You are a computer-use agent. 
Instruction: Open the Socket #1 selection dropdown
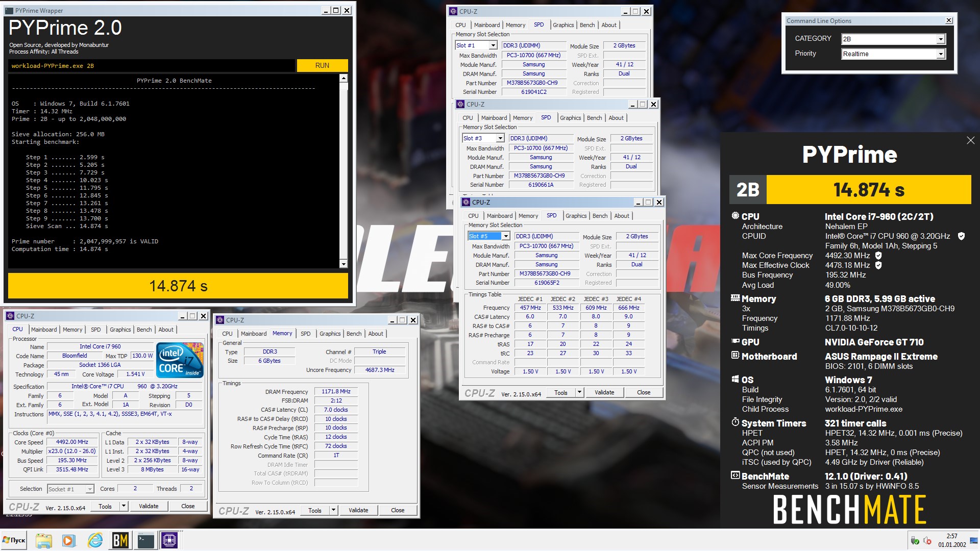90,489
